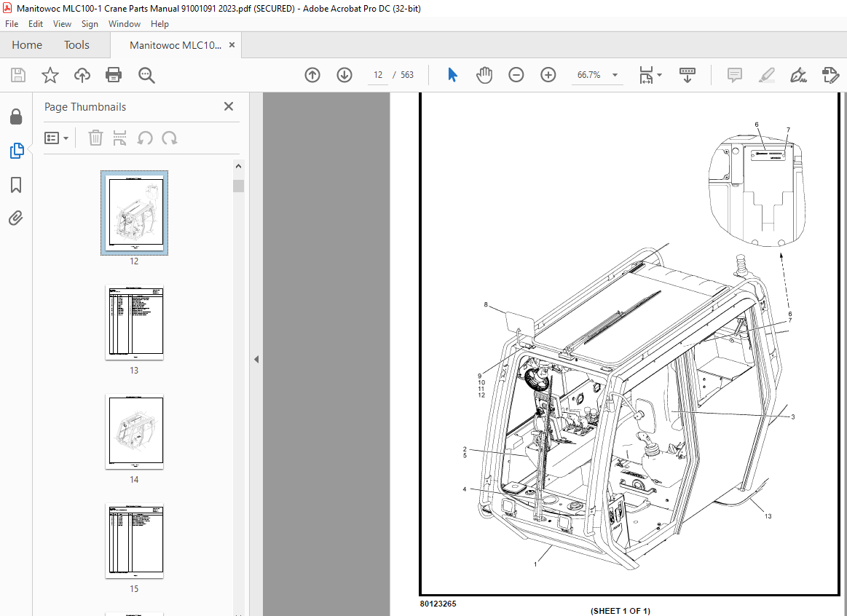Open the thumbnail options menu dropdown
The image size is (847, 616).
[x=56, y=138]
